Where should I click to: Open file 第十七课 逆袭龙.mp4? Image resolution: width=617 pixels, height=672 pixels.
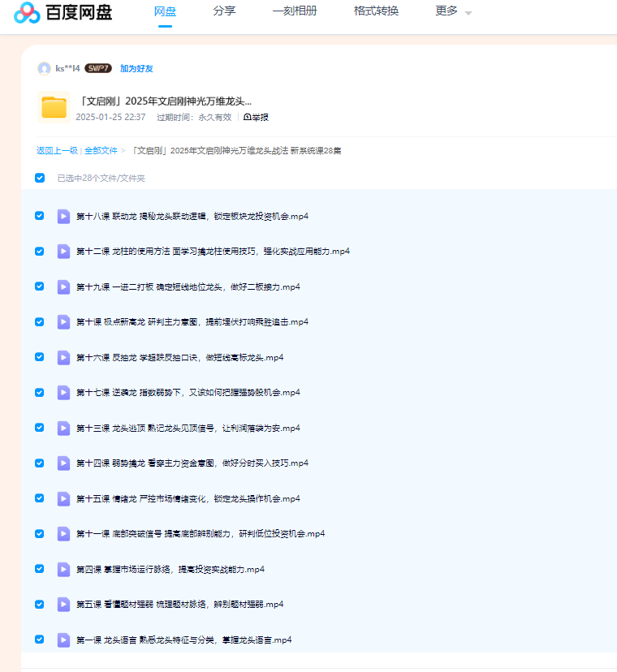(x=188, y=393)
